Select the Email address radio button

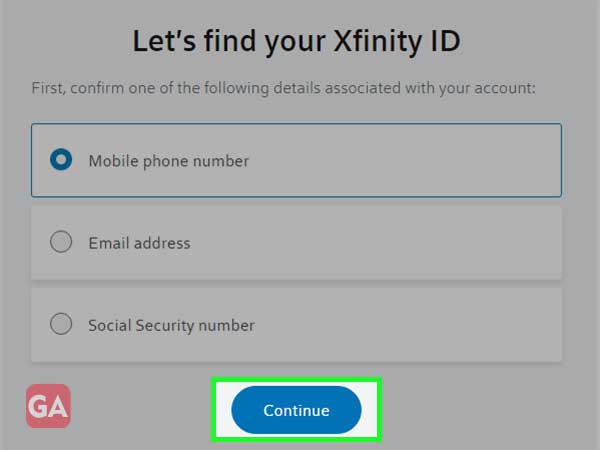61,241
